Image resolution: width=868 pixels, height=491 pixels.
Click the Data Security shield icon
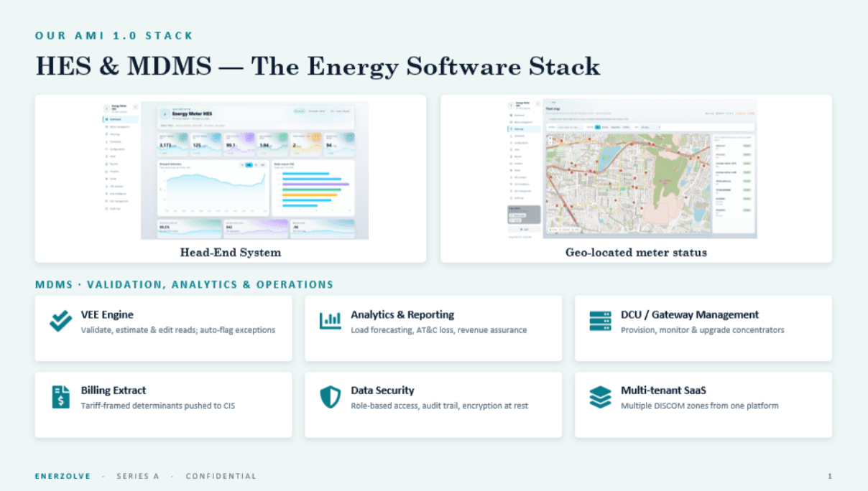(x=330, y=397)
